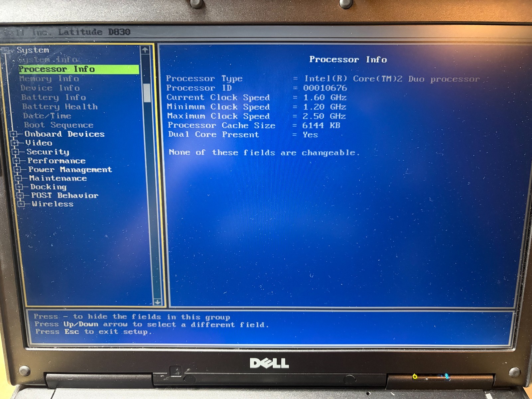Click the scroll up arrow in menu pane
The image size is (532, 399).
pyautogui.click(x=145, y=50)
